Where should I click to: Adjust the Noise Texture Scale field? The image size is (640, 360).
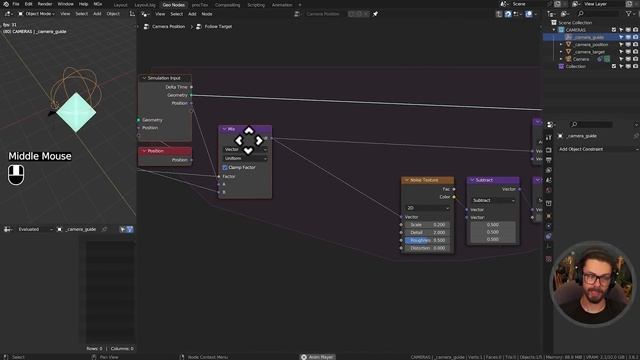point(427,225)
